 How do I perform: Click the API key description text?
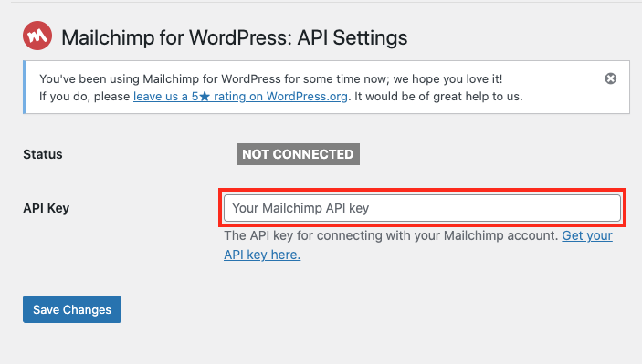[x=391, y=236]
